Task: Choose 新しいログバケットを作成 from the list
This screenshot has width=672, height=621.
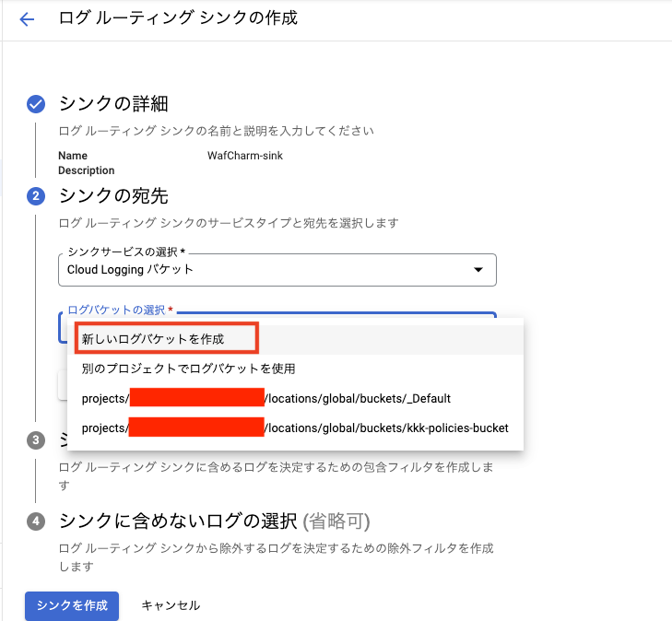Action: [x=153, y=339]
